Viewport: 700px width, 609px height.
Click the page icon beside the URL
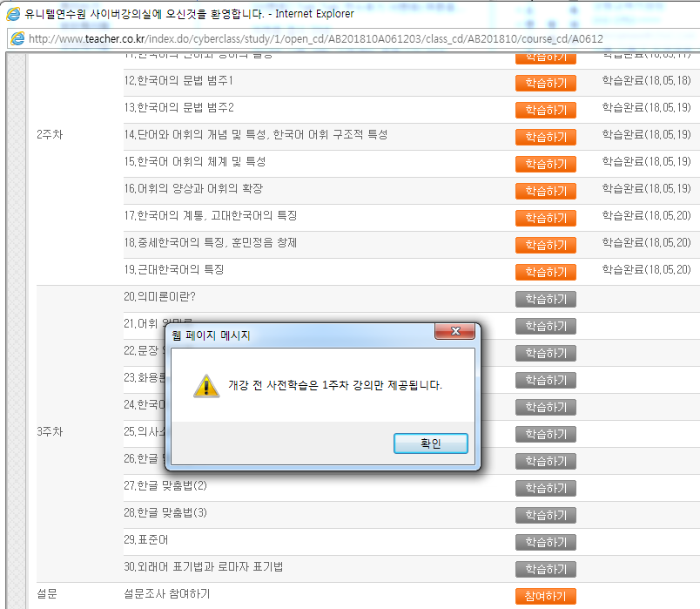(17, 38)
